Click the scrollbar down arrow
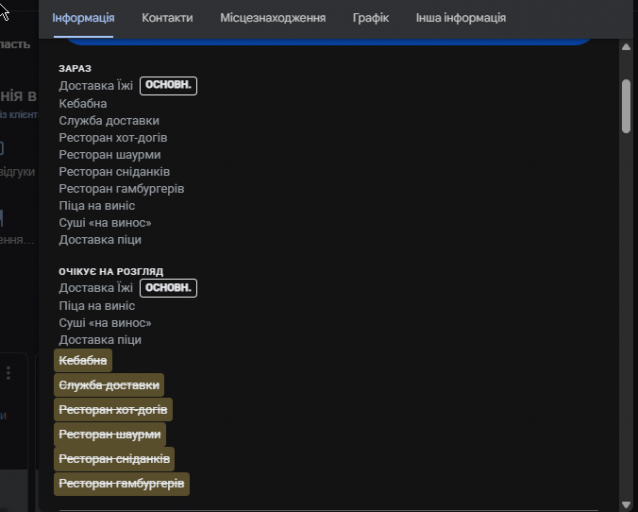The width and height of the screenshot is (638, 512). tap(626, 505)
